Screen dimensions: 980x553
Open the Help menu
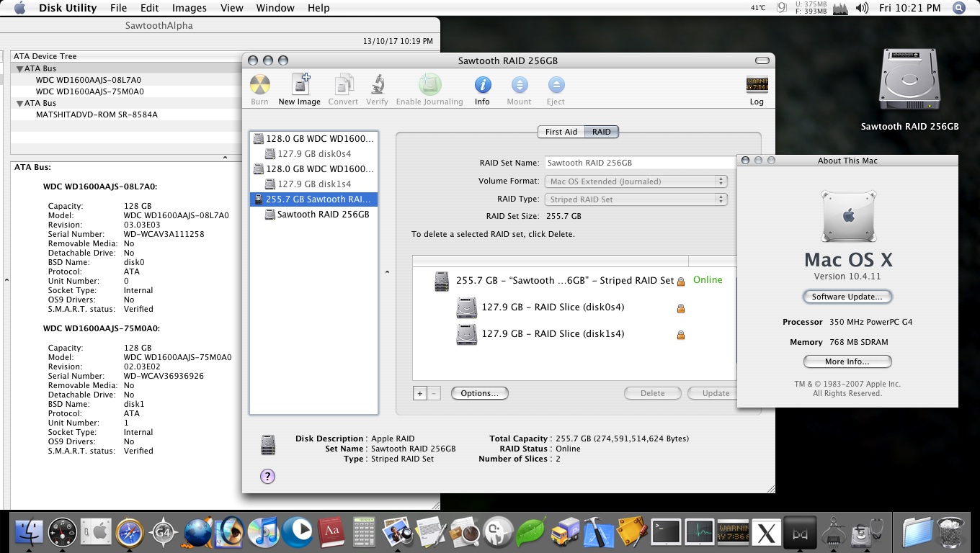point(318,8)
